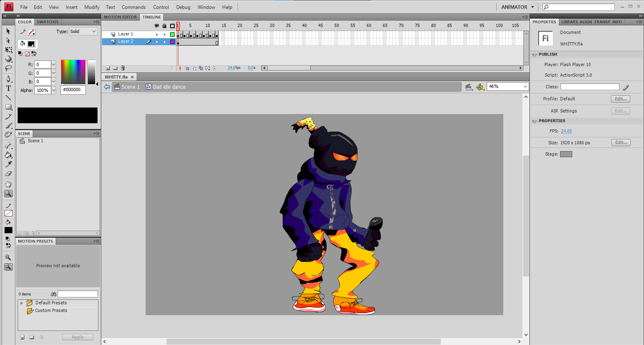Open the stage zoom percentage dropdown
This screenshot has height=345, width=644.
pos(525,87)
